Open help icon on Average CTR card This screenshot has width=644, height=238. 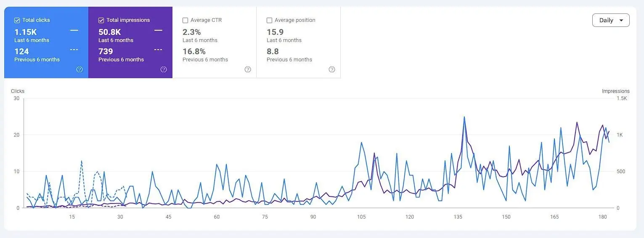tap(248, 69)
